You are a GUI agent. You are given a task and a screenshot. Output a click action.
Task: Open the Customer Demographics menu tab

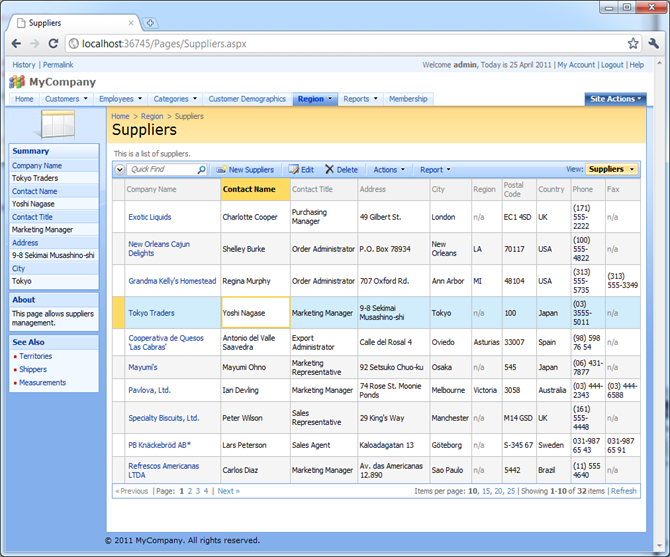(x=248, y=99)
